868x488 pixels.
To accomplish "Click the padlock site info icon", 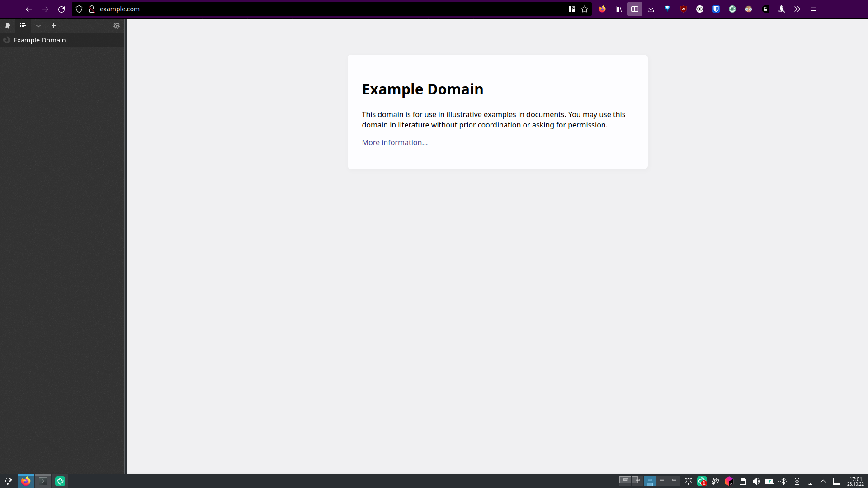I will pyautogui.click(x=92, y=9).
